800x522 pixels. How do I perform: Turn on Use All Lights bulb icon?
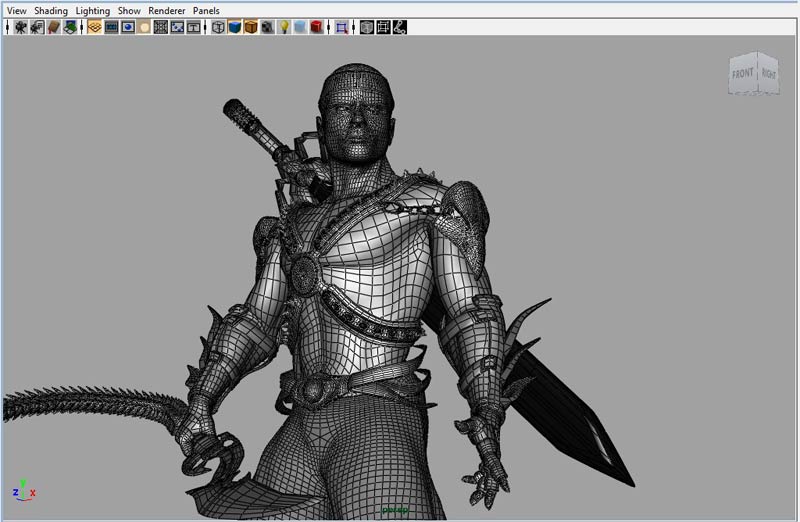[283, 27]
